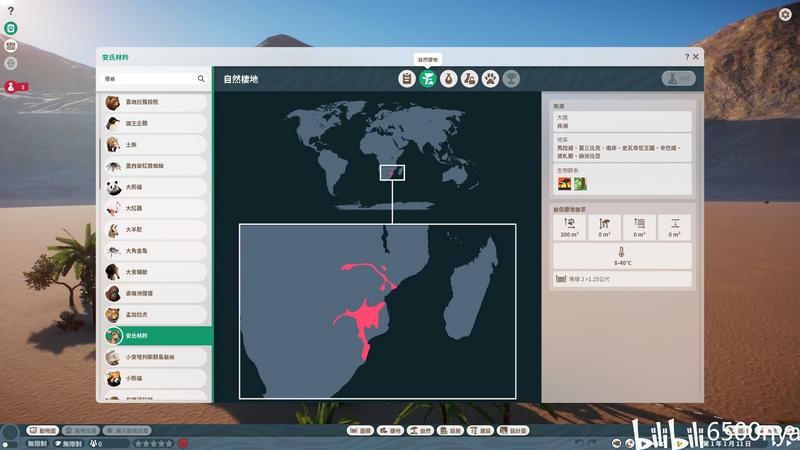Screen dimensions: 800x450
Task: Click the green Zoopedia sidebar icon
Action: tap(11, 28)
